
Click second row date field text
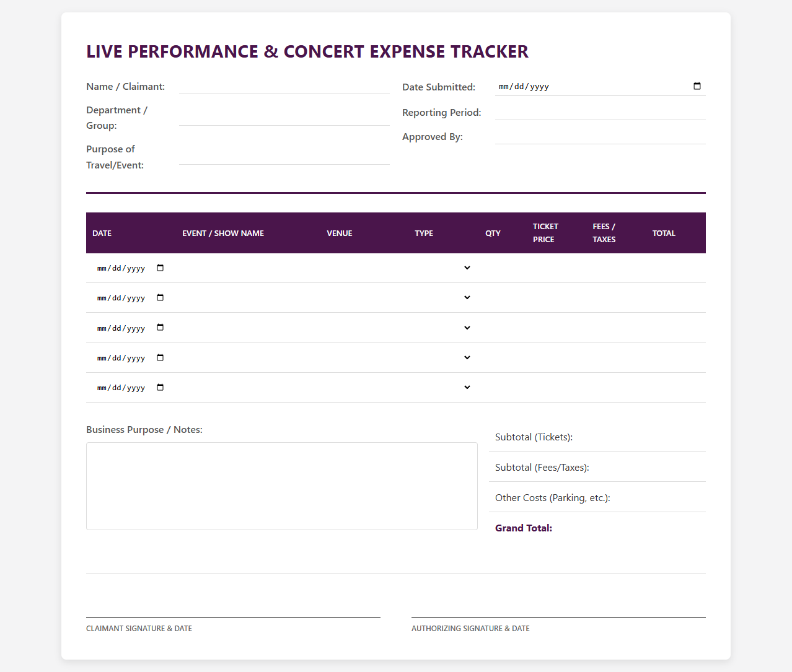(x=121, y=298)
